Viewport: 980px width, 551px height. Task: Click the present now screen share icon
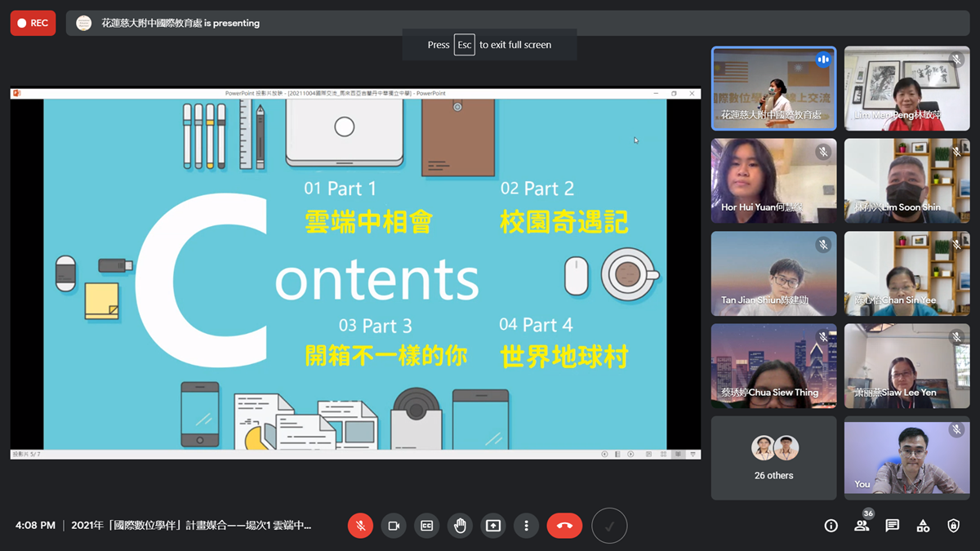(493, 526)
